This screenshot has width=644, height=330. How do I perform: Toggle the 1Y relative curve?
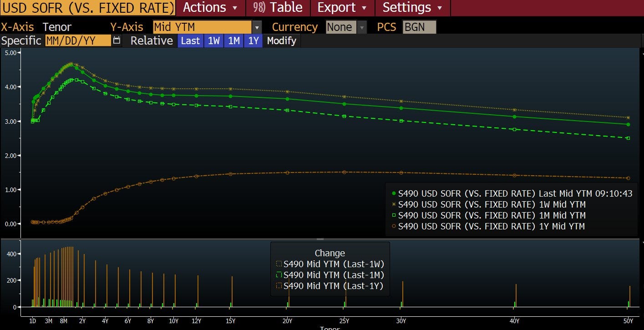click(254, 41)
